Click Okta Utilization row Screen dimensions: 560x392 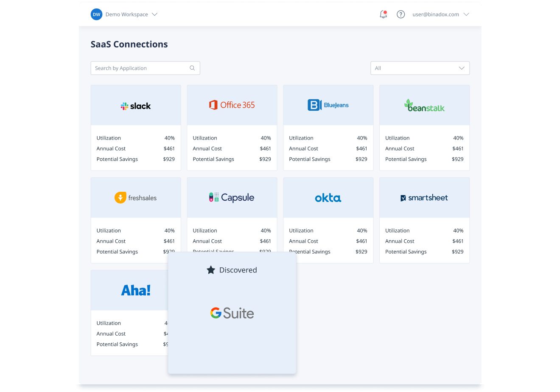click(x=328, y=230)
